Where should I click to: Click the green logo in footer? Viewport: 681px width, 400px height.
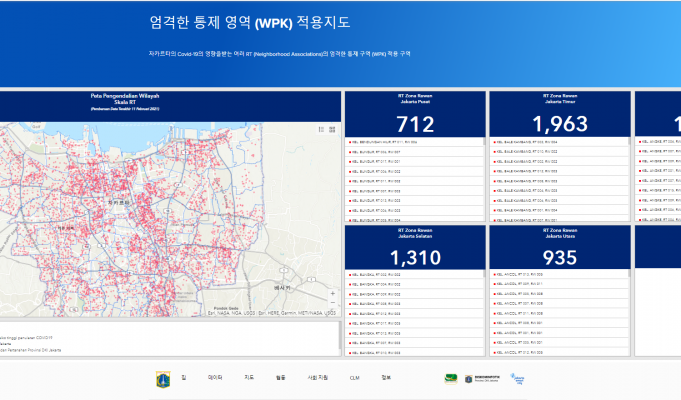pyautogui.click(x=452, y=379)
